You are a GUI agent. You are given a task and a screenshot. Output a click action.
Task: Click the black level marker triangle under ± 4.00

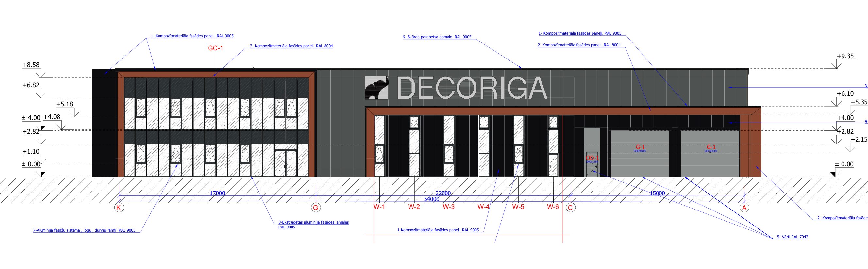42,127
